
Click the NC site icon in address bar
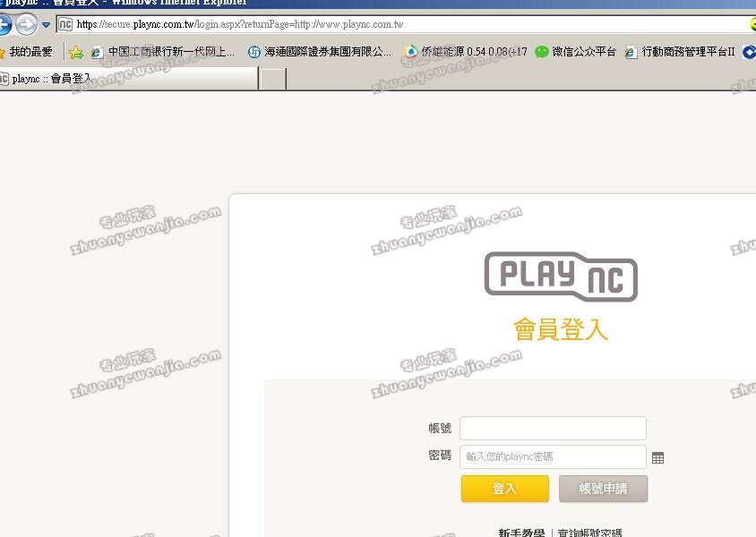click(65, 24)
